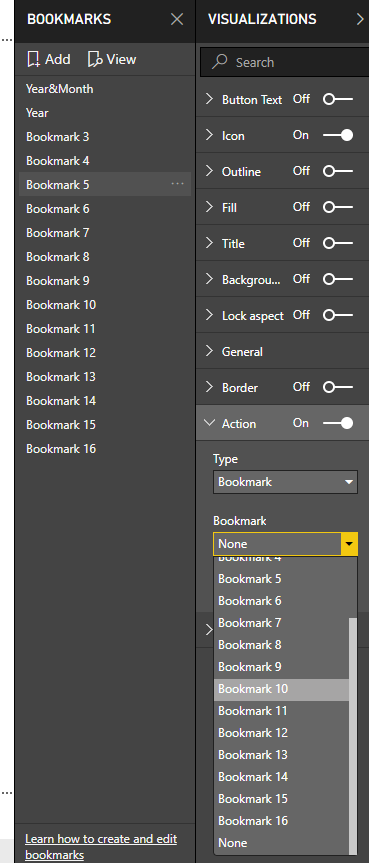Choose Bookmark 11 in dropdown list
The height and width of the screenshot is (863, 369).
(281, 711)
